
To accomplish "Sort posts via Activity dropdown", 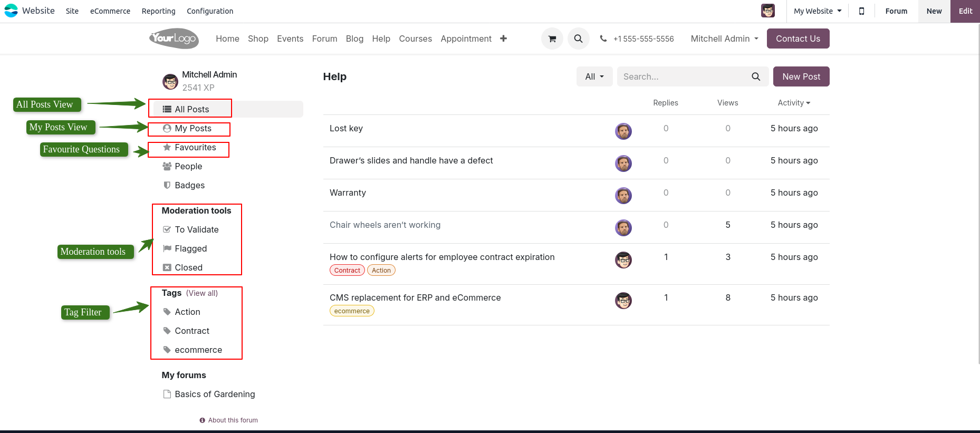I will coord(793,103).
